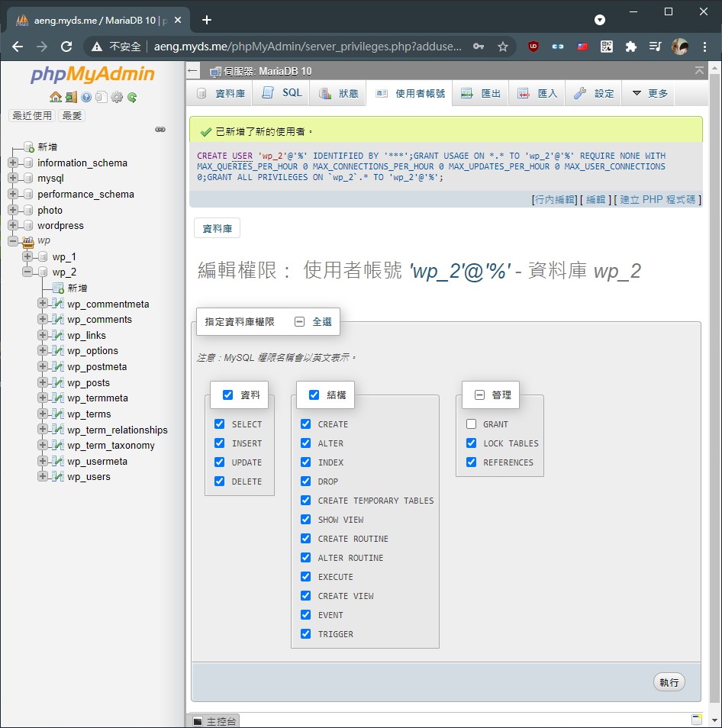Click the 執行 button
This screenshot has width=722, height=728.
tap(669, 682)
